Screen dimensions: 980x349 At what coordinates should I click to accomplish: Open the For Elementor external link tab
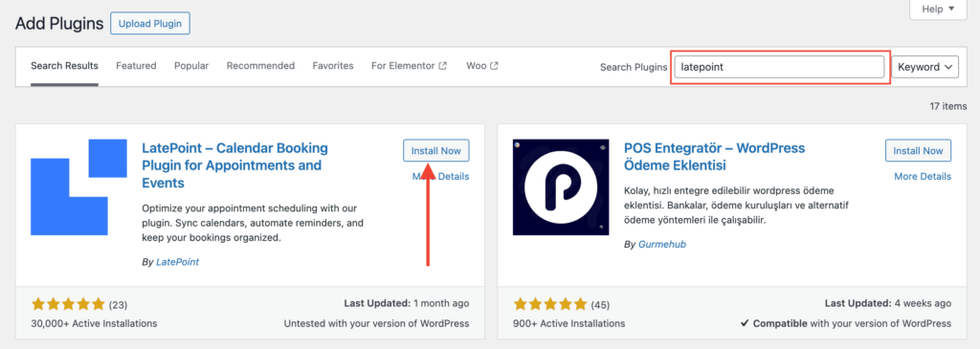(409, 66)
